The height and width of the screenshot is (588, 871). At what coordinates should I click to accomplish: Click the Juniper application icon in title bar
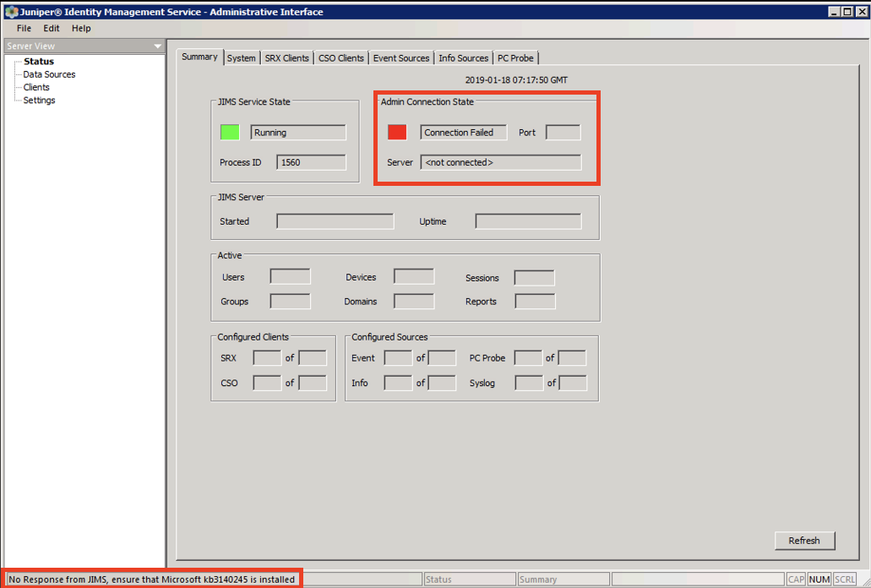pyautogui.click(x=11, y=12)
